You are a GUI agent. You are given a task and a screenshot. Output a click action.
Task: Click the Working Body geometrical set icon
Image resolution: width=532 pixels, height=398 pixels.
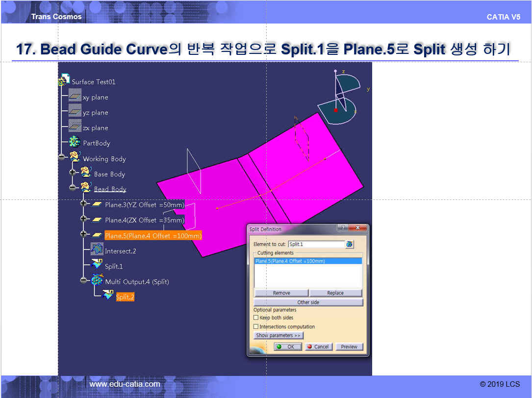click(75, 157)
